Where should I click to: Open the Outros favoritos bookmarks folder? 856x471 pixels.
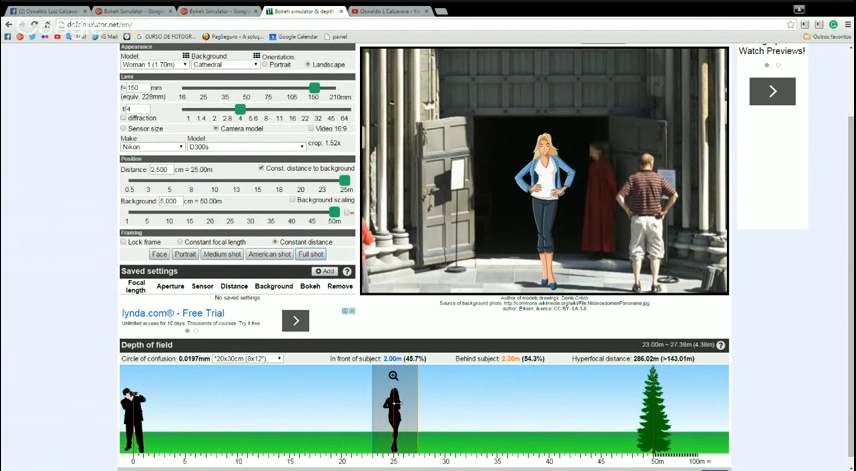pyautogui.click(x=827, y=37)
